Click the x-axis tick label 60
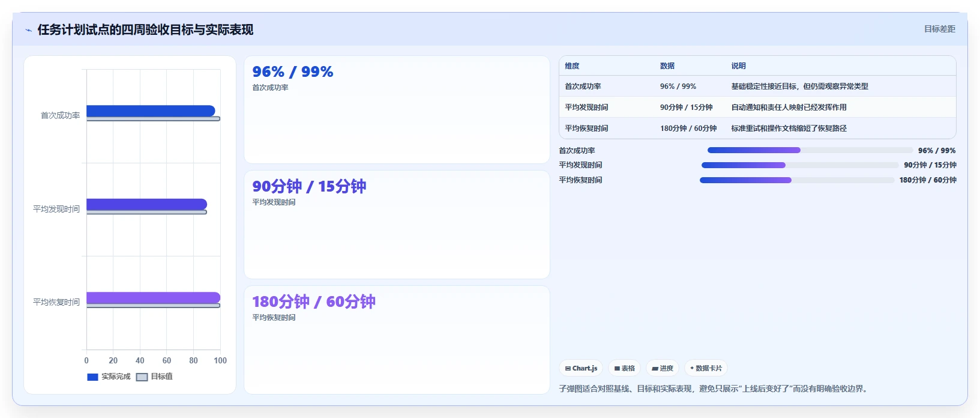 tap(167, 361)
